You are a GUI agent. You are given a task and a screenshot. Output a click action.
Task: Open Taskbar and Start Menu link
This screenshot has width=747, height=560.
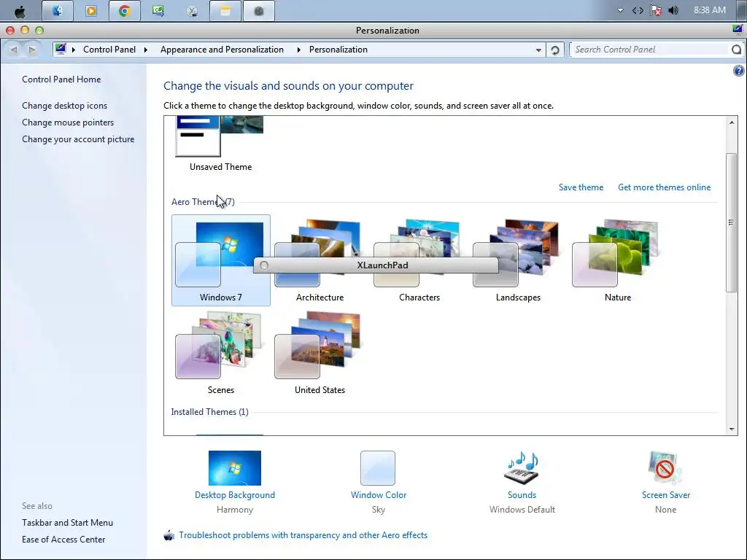pos(67,522)
